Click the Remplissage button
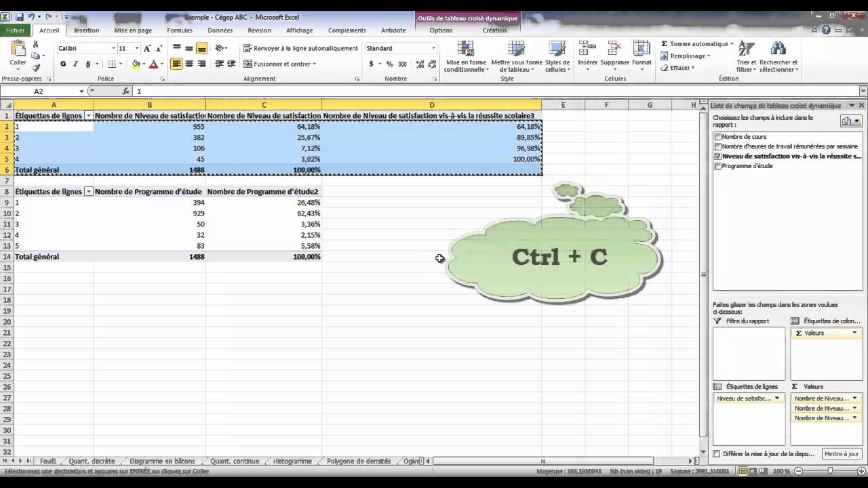The height and width of the screenshot is (488, 868). pyautogui.click(x=685, y=56)
